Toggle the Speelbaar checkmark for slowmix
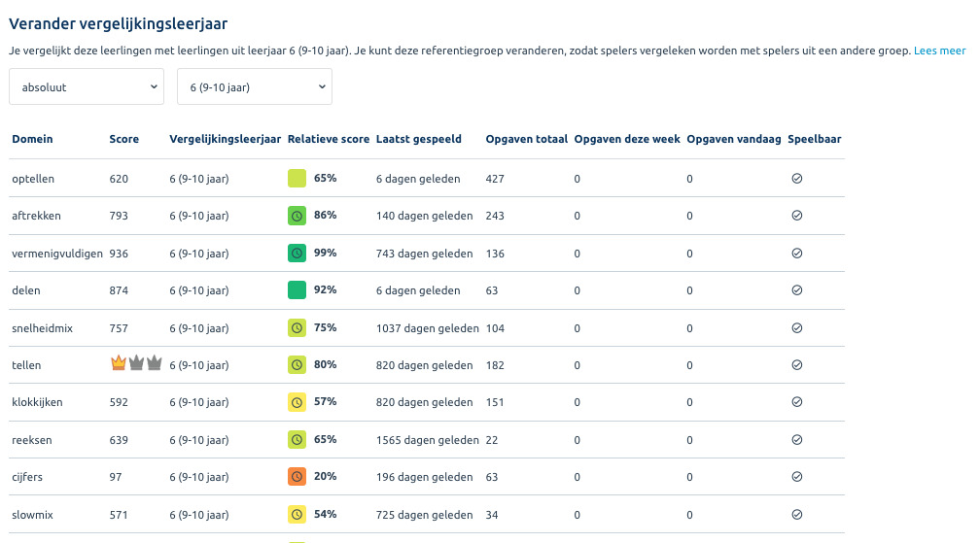 coord(797,515)
